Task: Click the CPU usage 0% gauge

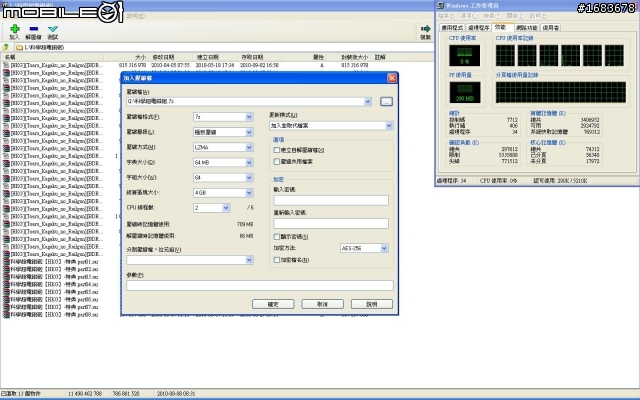Action: pyautogui.click(x=464, y=56)
